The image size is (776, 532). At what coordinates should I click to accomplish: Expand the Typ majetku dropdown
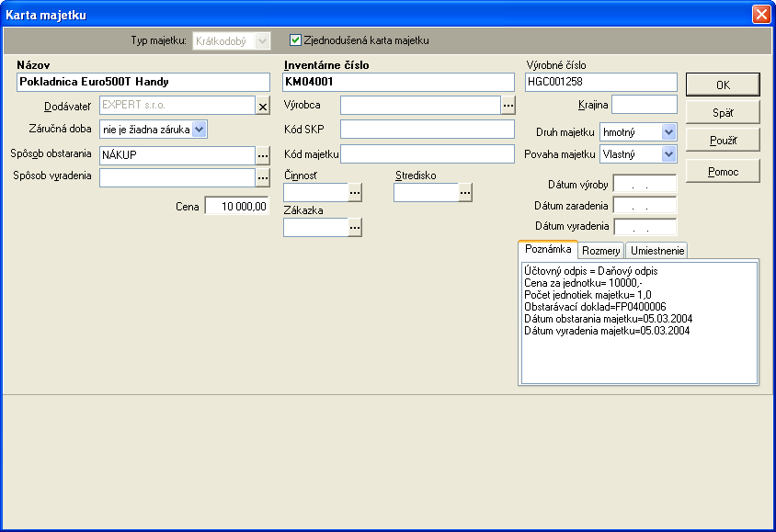click(x=263, y=40)
